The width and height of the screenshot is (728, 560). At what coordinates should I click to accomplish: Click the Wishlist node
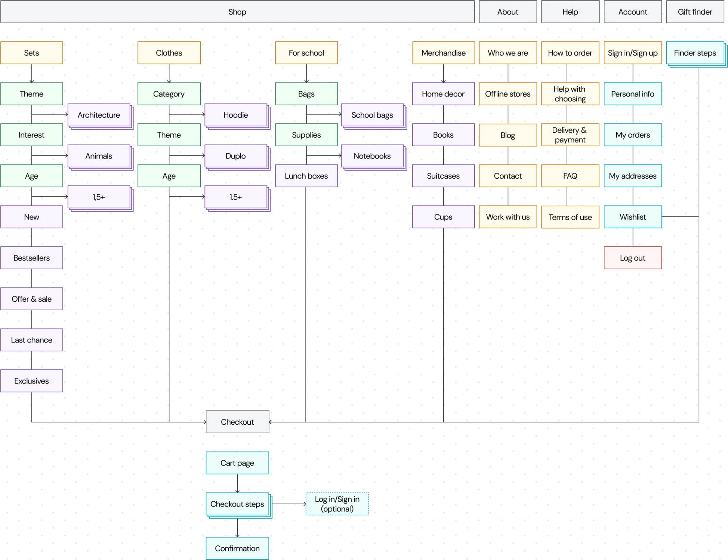pos(632,217)
